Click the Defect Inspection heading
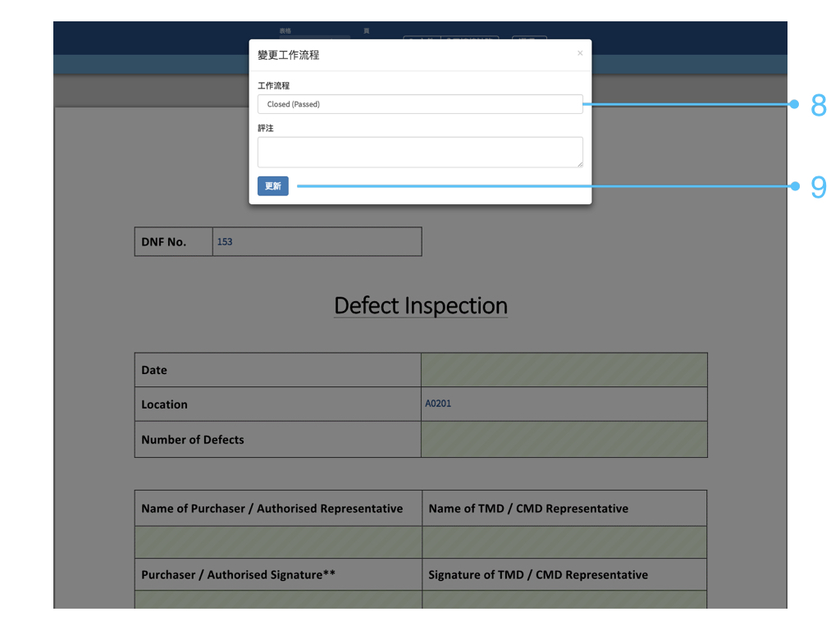This screenshot has width=840, height=630. pyautogui.click(x=421, y=305)
